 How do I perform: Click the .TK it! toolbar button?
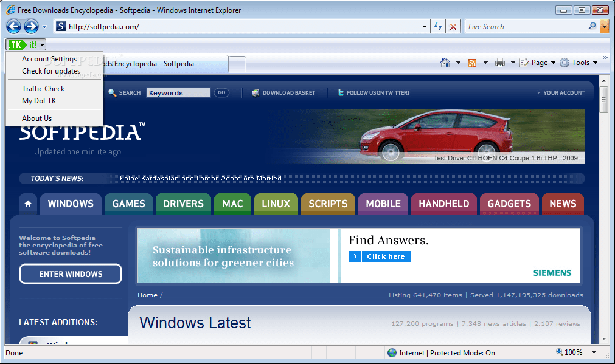click(x=23, y=45)
